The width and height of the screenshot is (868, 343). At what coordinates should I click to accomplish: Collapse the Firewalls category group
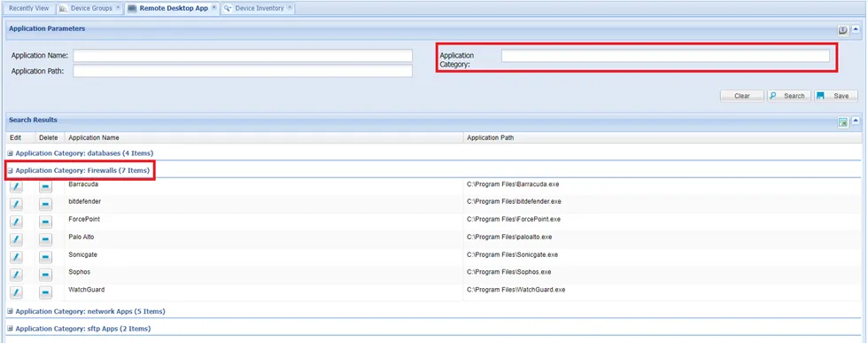(x=11, y=171)
